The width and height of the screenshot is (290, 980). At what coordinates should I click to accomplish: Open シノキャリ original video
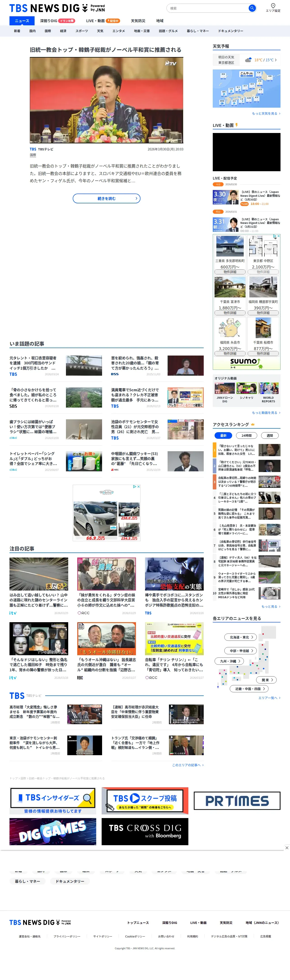point(246,391)
